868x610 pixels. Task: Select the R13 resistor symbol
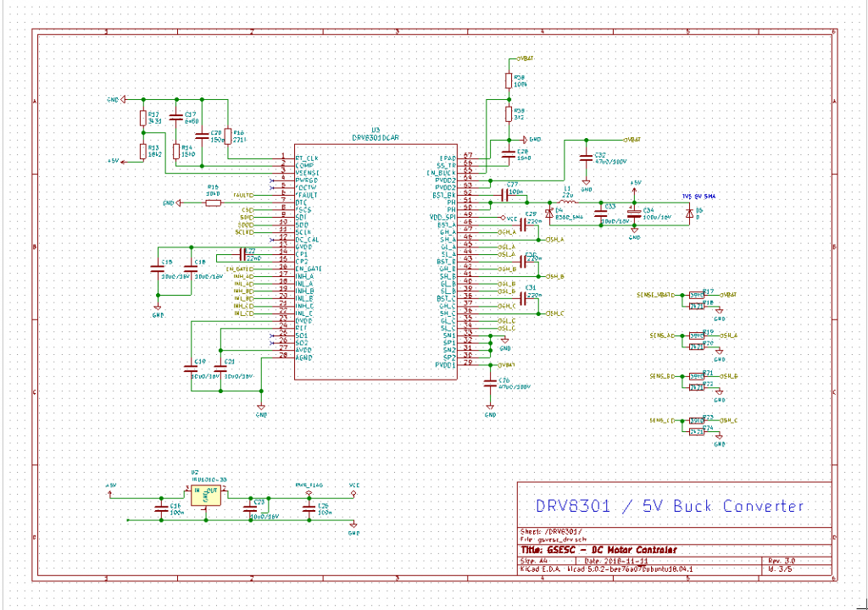(142, 151)
